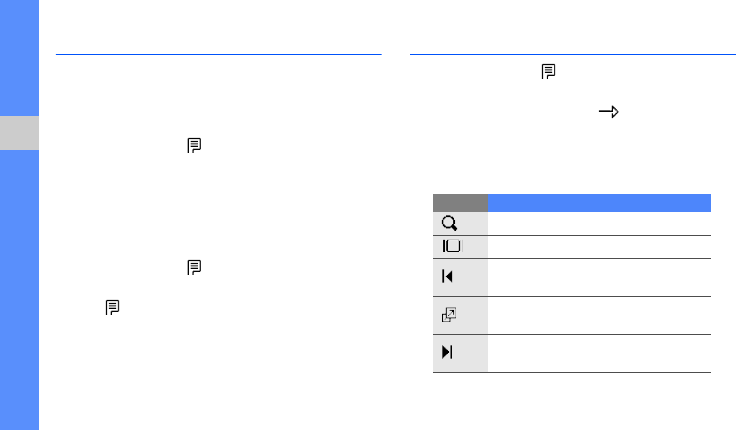Click the blue sidebar area below the grey tab

(x=19, y=290)
